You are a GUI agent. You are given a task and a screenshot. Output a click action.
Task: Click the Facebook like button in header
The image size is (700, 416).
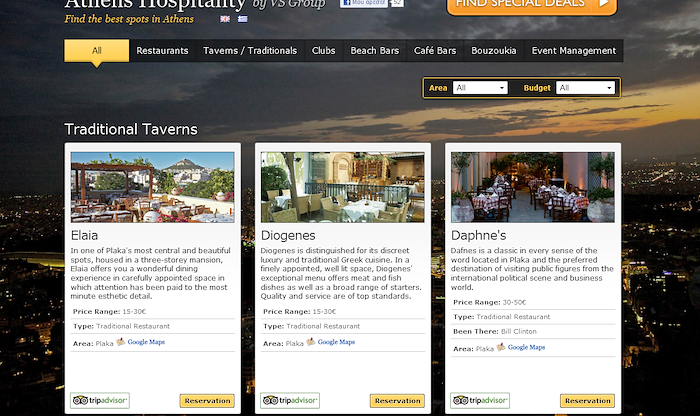[363, 4]
